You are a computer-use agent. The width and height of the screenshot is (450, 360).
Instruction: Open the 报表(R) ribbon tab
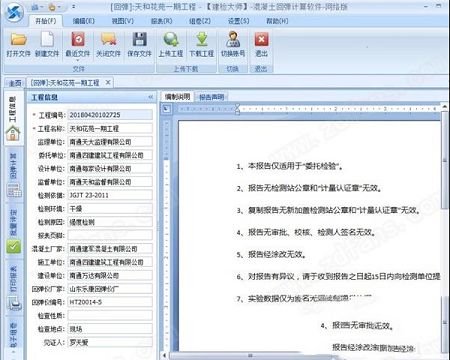(x=161, y=21)
